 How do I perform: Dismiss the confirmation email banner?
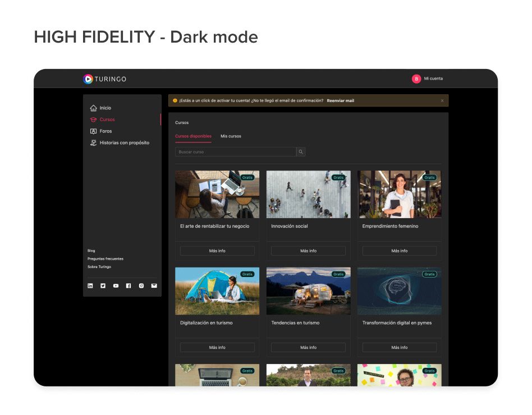click(442, 101)
